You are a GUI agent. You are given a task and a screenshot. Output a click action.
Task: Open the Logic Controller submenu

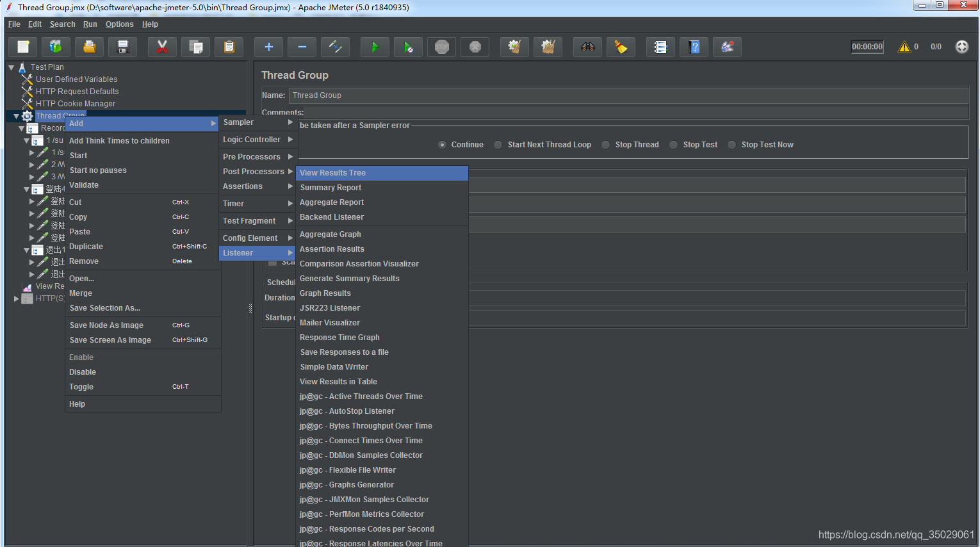pyautogui.click(x=257, y=140)
